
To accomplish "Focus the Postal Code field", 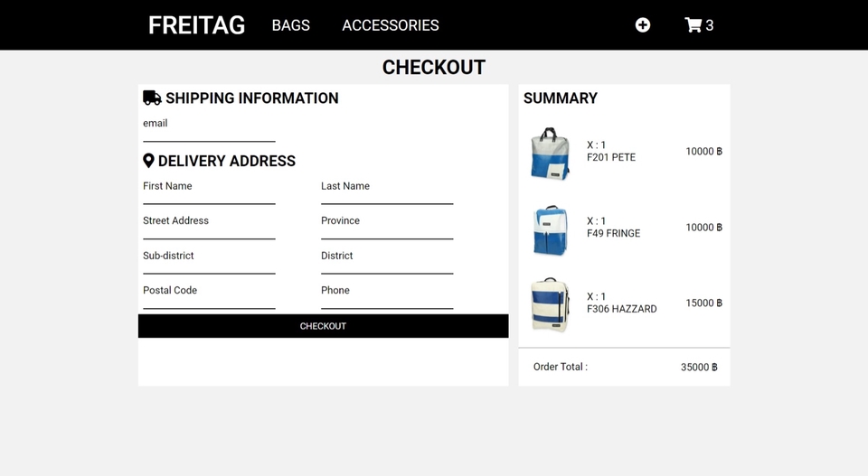I will [209, 303].
